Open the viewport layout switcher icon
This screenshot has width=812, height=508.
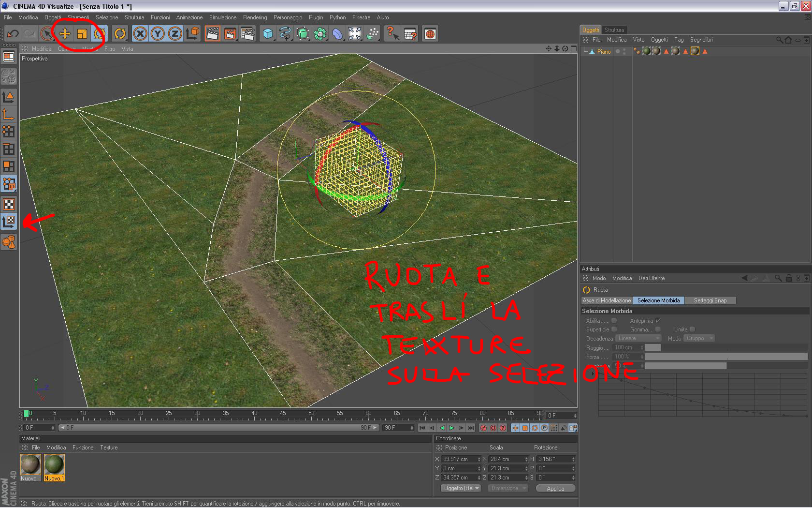coord(9,57)
